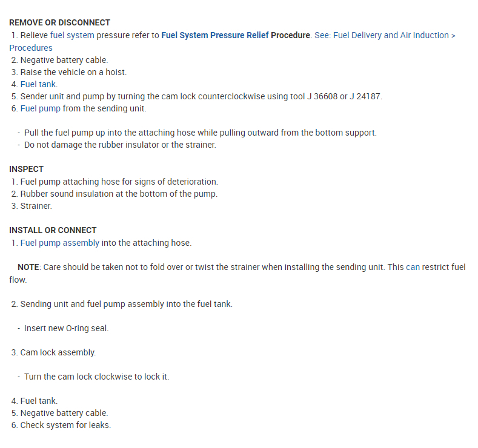478x448 pixels.
Task: Click the "Check system for leaks" step
Action: 65,425
